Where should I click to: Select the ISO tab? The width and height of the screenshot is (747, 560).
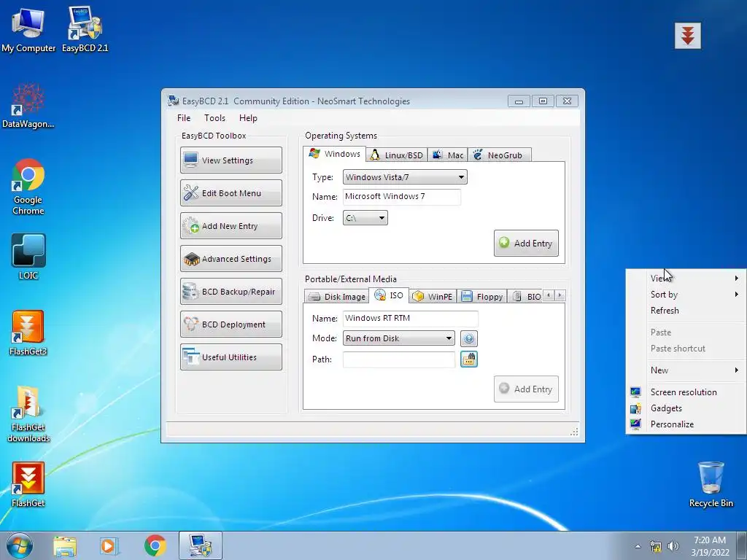389,295
